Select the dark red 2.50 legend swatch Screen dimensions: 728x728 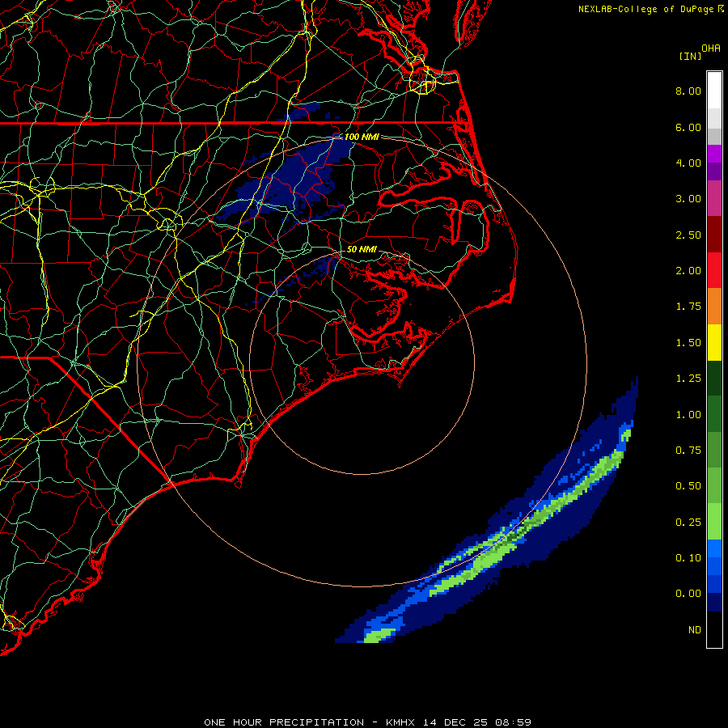coord(714,235)
